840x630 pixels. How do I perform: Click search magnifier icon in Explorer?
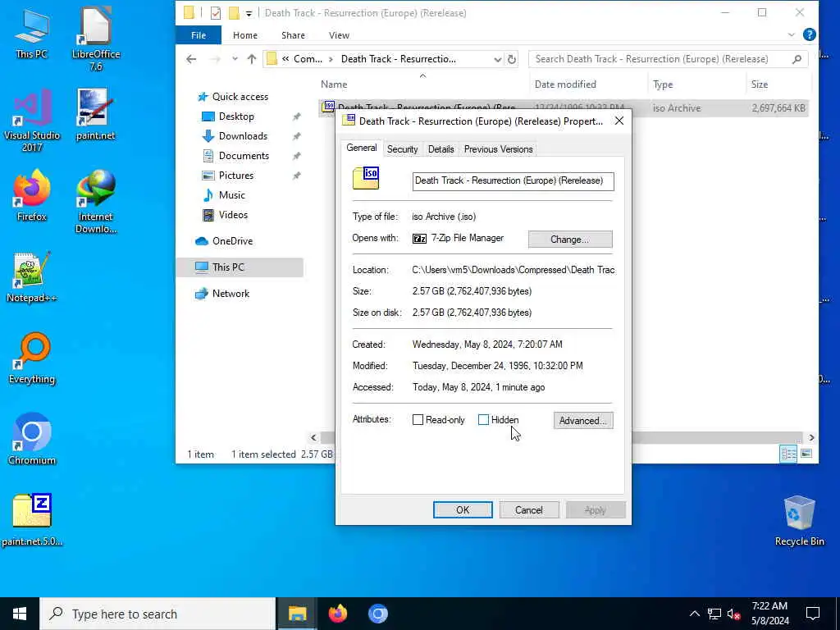797,59
